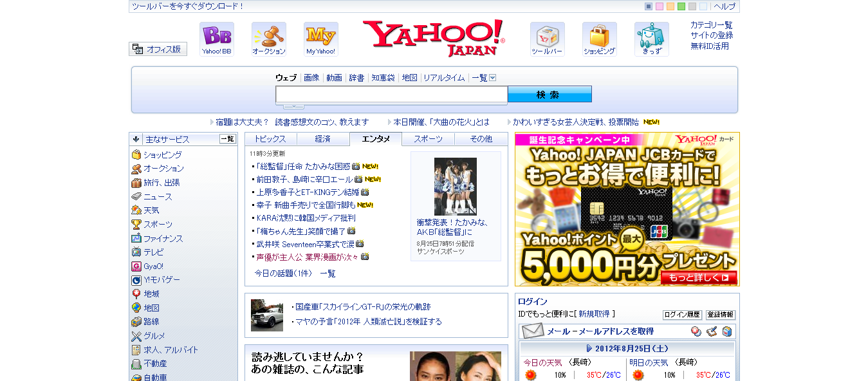Click the 天気 sidebar icon
Viewport: 868px width, 381px height.
point(136,210)
